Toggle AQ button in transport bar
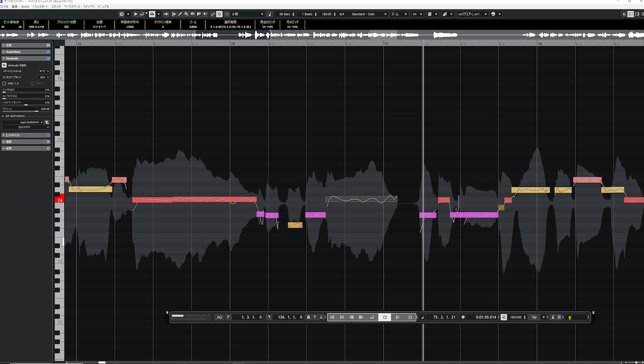The image size is (644, 364). point(220,317)
